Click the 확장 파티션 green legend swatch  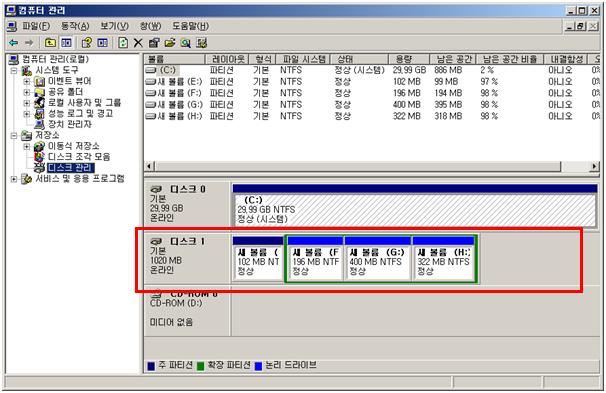200,366
